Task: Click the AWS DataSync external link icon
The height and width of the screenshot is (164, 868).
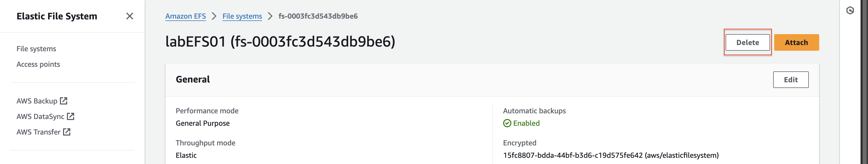Action: [71, 116]
